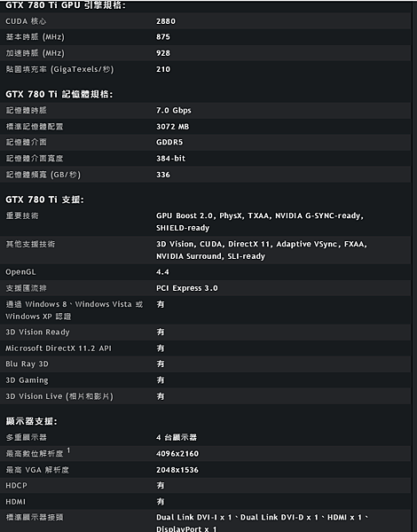Click the OpenGL row label

(20, 272)
